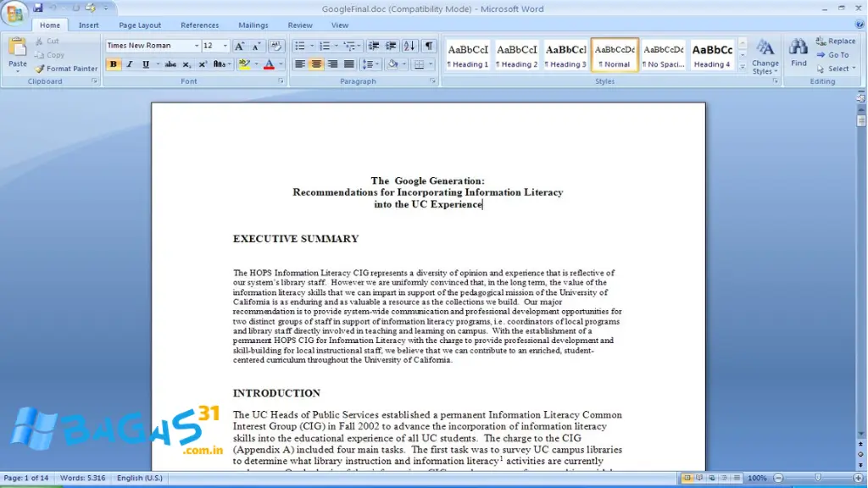The image size is (868, 488).
Task: Open the Times New Roman font dropdown
Action: tap(197, 45)
